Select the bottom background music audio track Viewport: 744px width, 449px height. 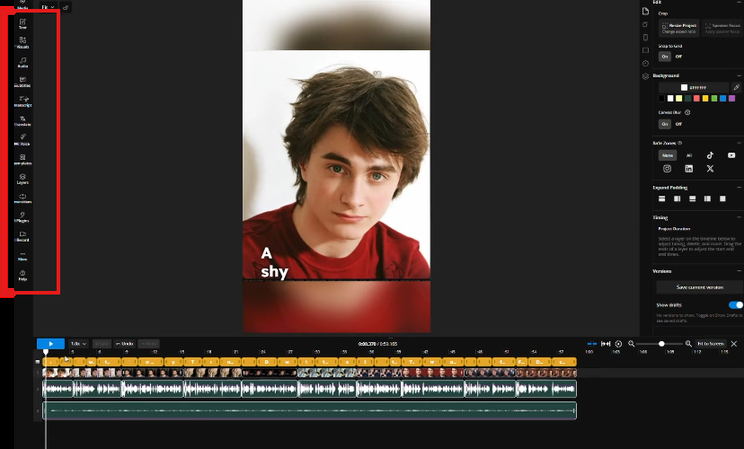(309, 411)
